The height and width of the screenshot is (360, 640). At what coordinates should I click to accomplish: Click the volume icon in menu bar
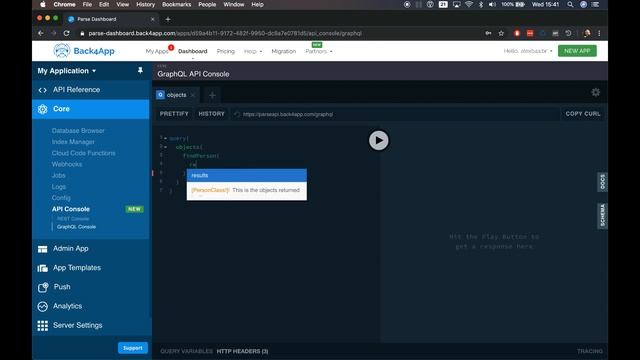point(492,4)
